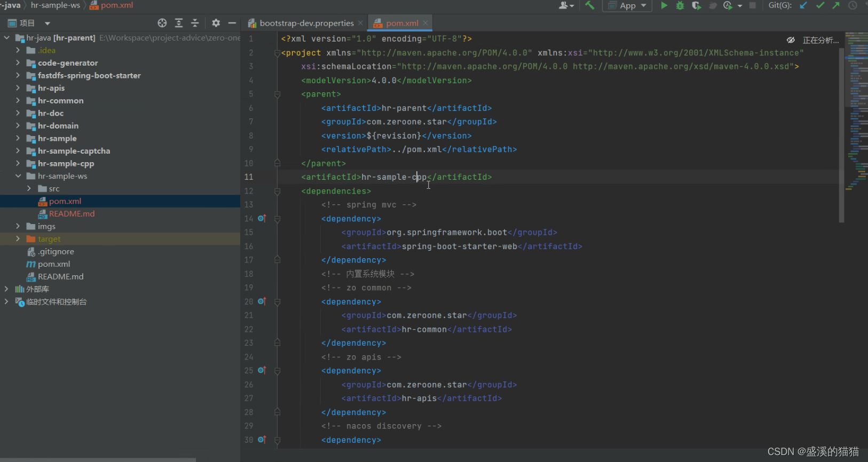Click the spring-boot-starter-web artifactId text
Image resolution: width=868 pixels, height=462 pixels.
[459, 246]
